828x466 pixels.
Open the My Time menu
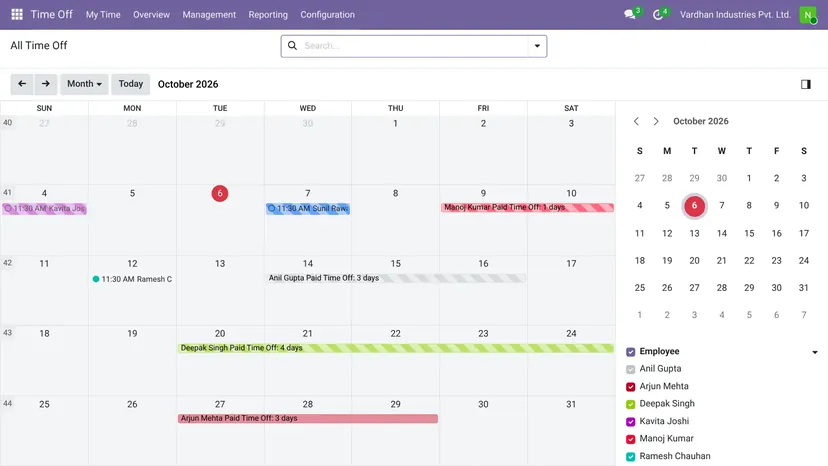pyautogui.click(x=103, y=15)
